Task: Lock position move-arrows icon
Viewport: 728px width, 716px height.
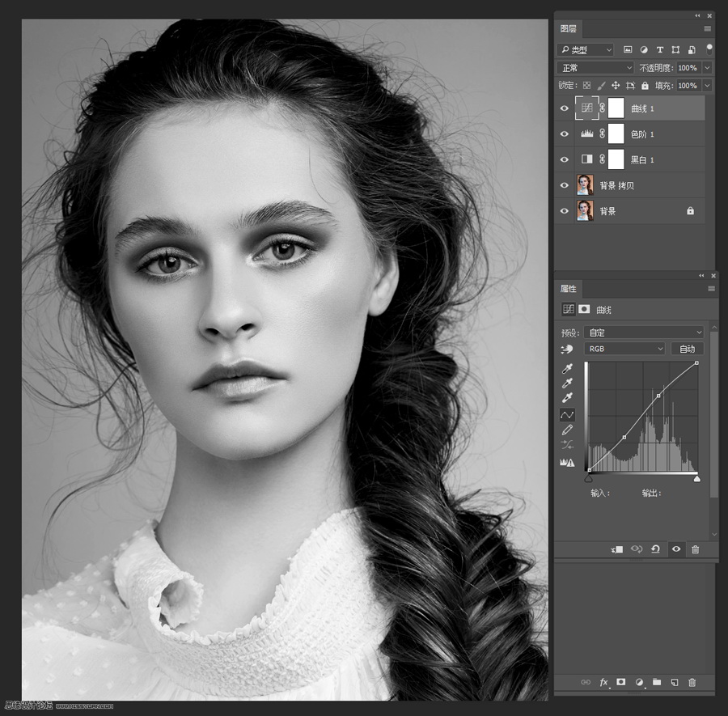Action: point(616,86)
